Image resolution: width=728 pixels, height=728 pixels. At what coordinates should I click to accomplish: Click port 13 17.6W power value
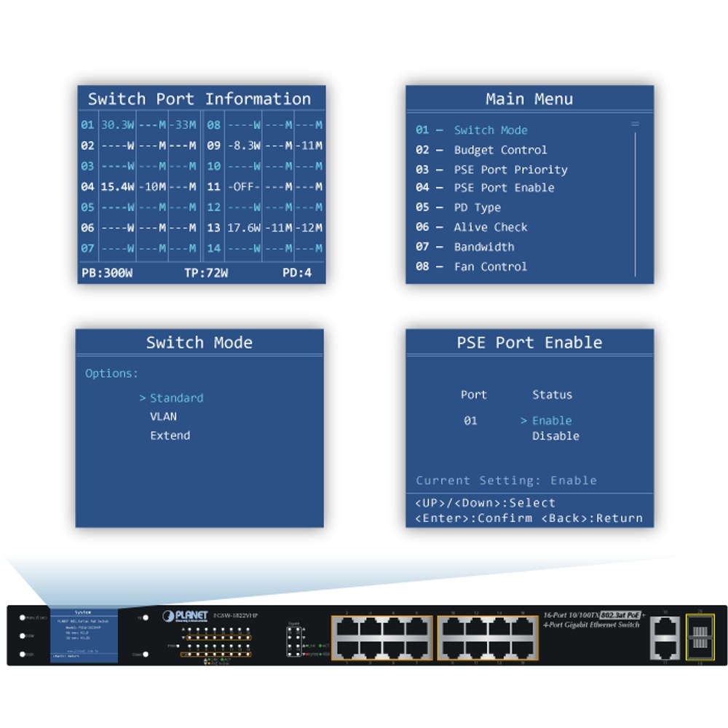click(244, 228)
